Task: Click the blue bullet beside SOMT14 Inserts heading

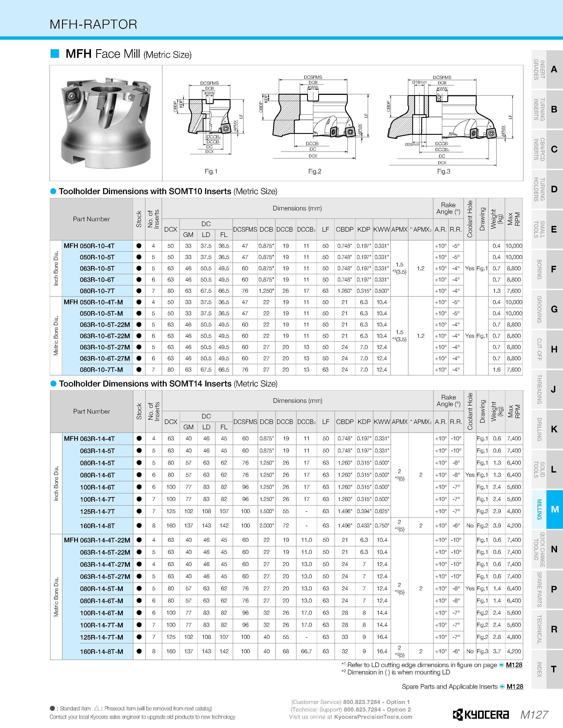Action: 53,384
